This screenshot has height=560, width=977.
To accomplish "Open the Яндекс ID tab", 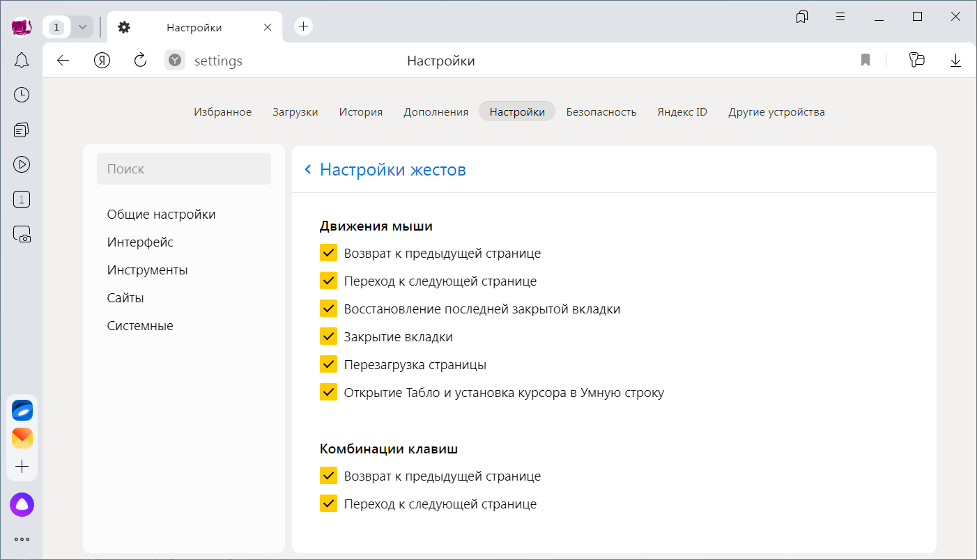I will tap(682, 111).
